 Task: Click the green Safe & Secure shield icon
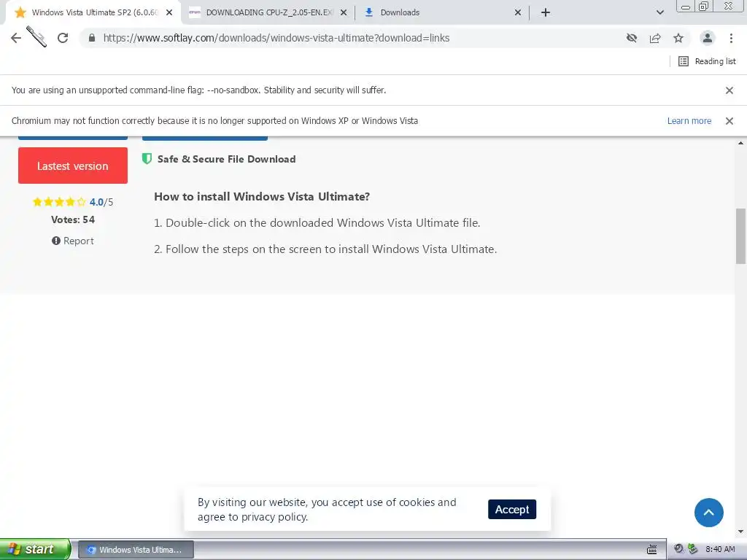click(147, 158)
